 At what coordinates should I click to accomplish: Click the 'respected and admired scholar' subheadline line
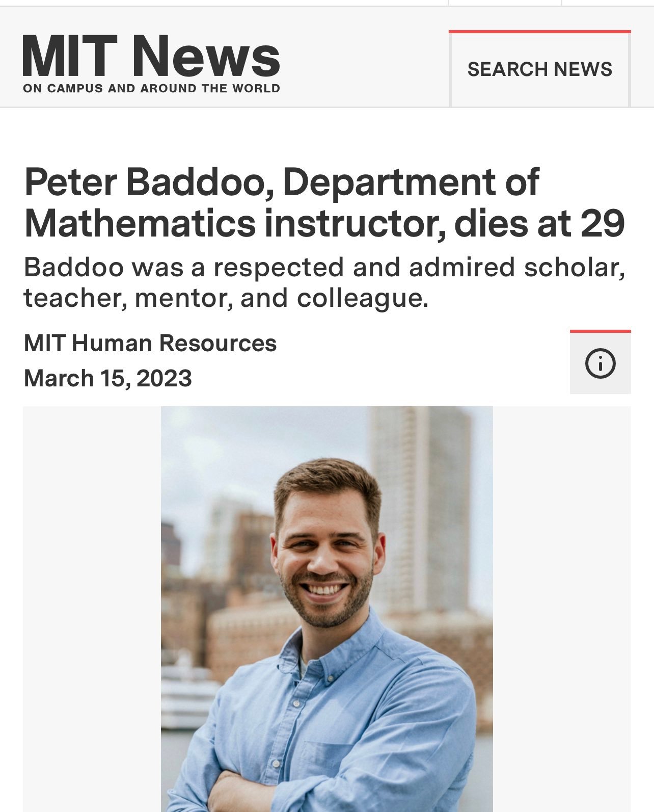point(324,267)
